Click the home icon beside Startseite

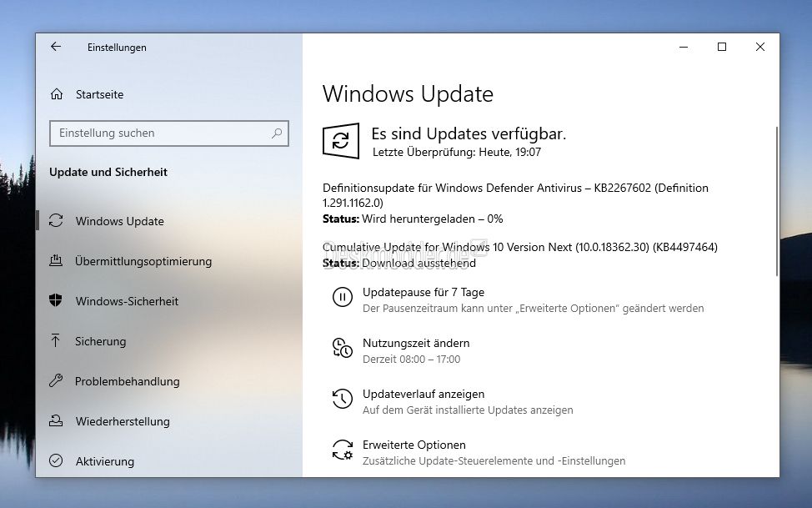57,94
